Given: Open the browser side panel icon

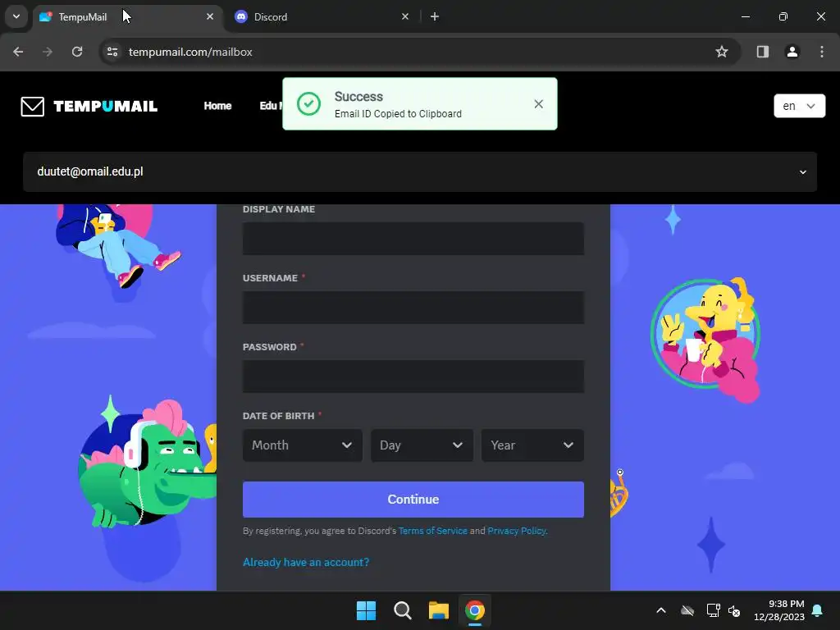Looking at the screenshot, I should coord(762,52).
